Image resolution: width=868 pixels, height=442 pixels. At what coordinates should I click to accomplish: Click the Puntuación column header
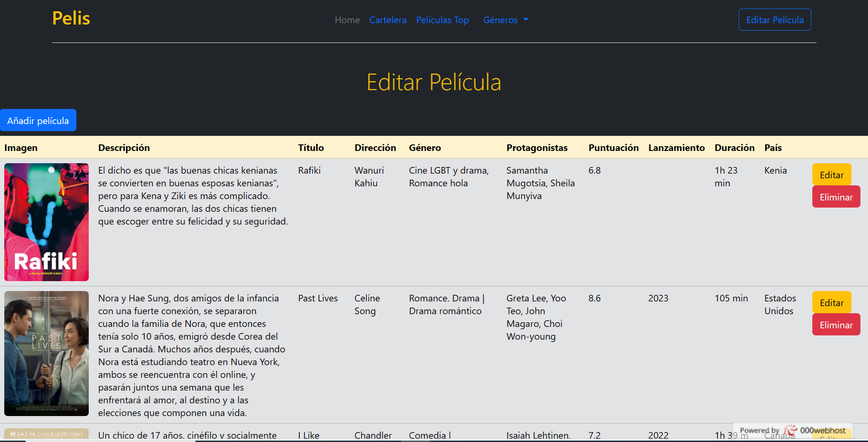pyautogui.click(x=613, y=148)
